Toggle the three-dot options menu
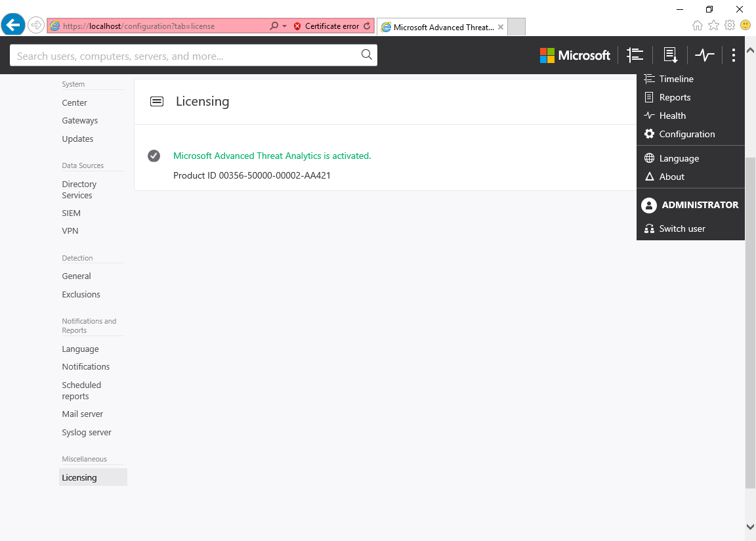Screen dimensions: 756x541 coord(733,55)
